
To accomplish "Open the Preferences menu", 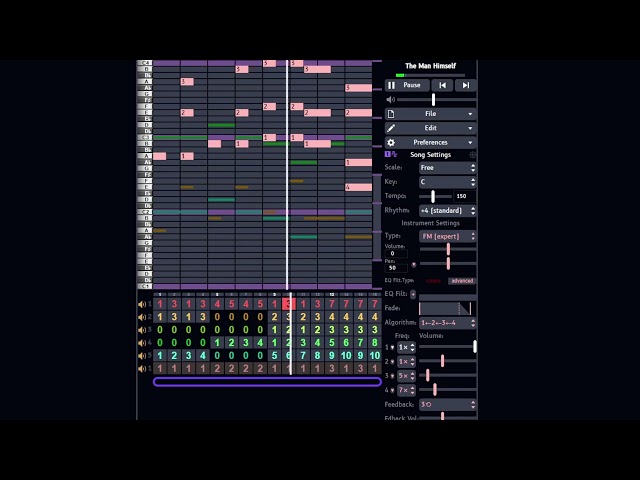I will tap(430, 142).
